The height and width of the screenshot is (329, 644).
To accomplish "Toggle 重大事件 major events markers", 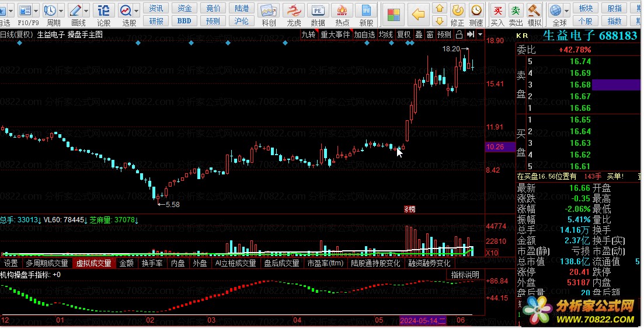I will (x=335, y=34).
